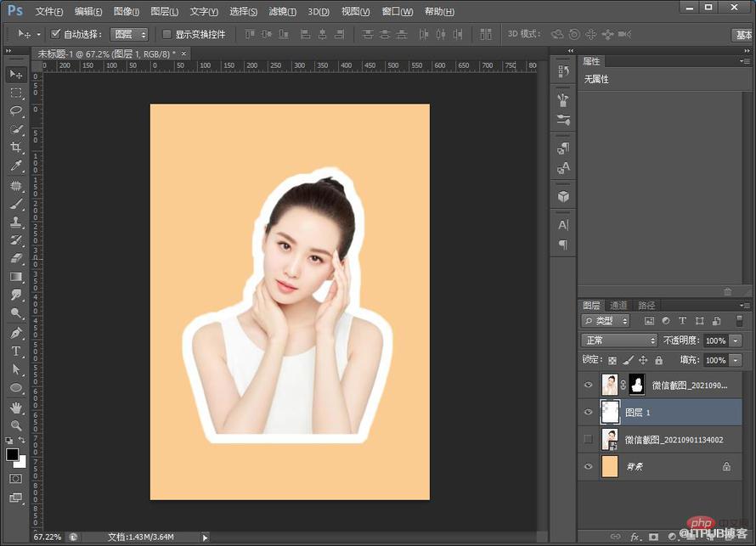Swap foreground and background colors

coord(22,440)
